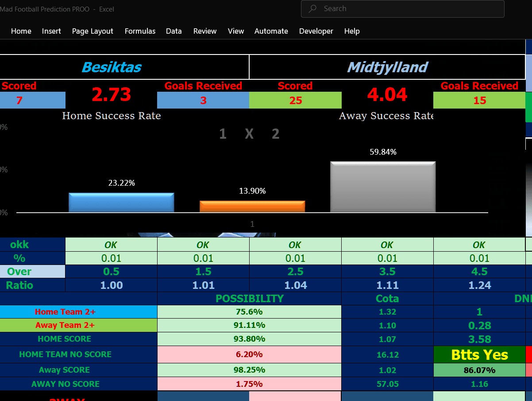Select the 91.11% possibility cell

pyautogui.click(x=249, y=325)
